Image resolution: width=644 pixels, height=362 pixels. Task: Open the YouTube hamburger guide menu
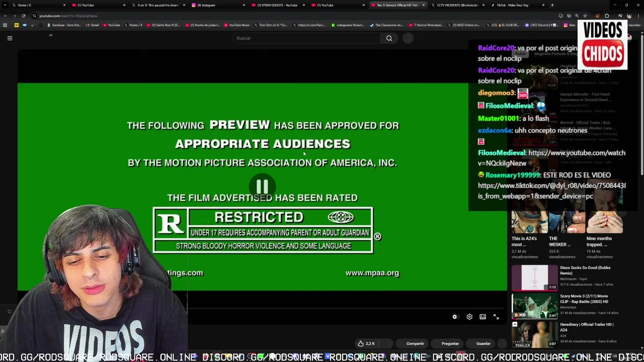click(10, 38)
